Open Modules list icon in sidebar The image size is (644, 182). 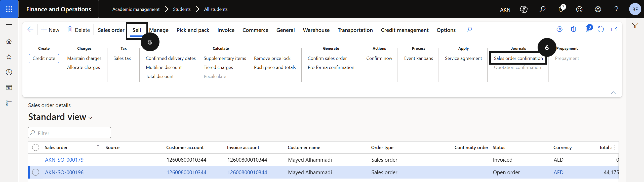pyautogui.click(x=9, y=103)
